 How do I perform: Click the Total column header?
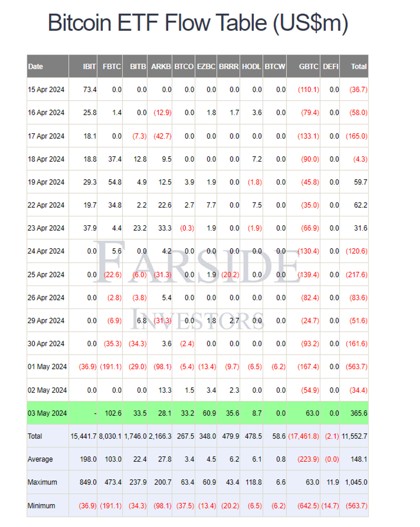(x=354, y=66)
